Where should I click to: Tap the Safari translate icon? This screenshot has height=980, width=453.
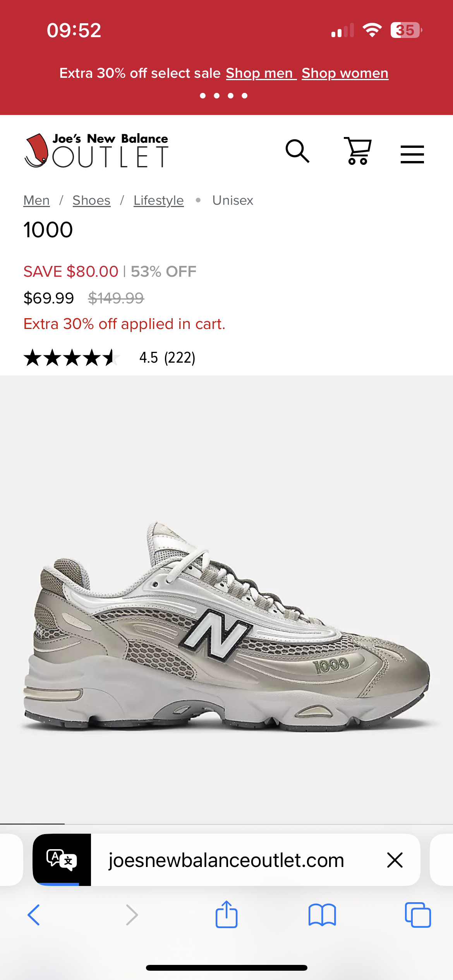coord(62,860)
